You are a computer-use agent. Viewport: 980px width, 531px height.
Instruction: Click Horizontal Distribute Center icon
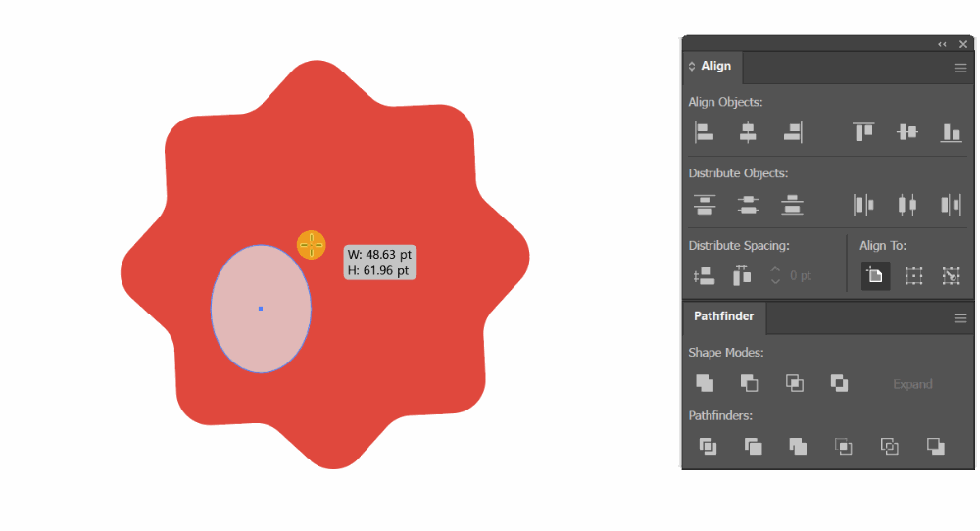907,205
